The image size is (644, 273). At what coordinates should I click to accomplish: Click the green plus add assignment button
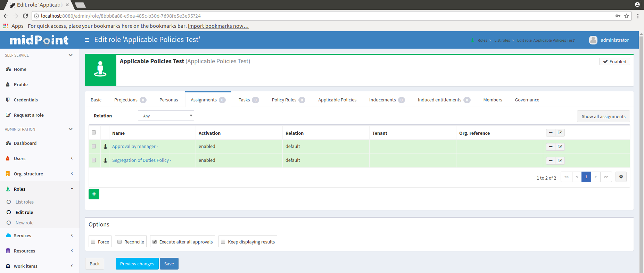[94, 194]
